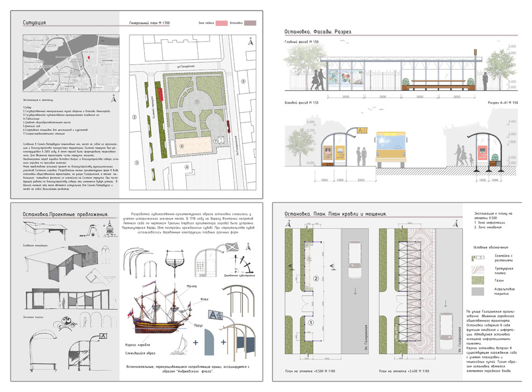Click the Остановка. Фасады. Разрез. title

click(x=318, y=32)
